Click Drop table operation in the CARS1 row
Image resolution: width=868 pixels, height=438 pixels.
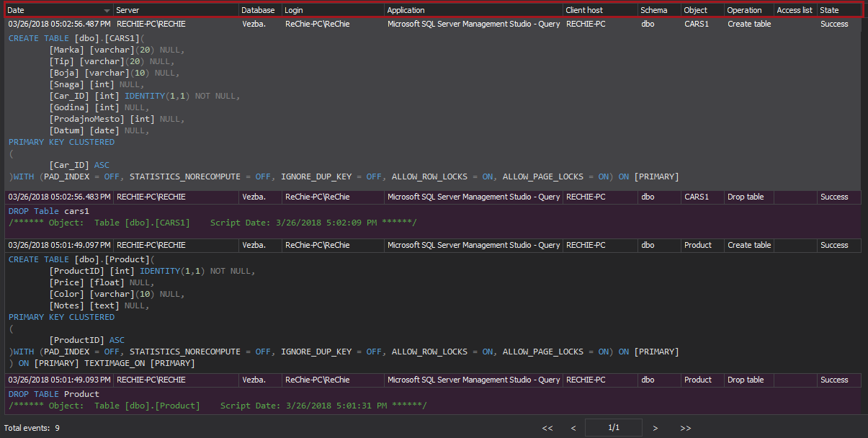749,197
